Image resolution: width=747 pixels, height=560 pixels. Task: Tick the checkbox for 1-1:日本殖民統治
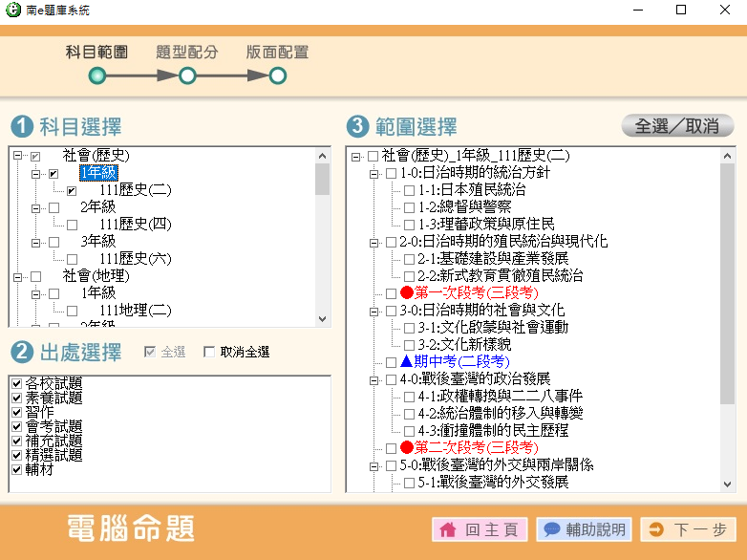coord(409,190)
